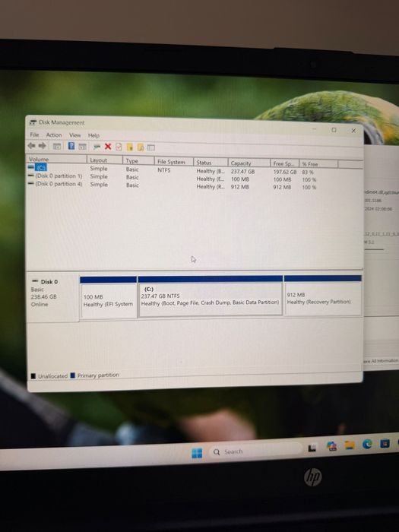399x532 pixels.
Task: Sort by the Layout column header
Action: (x=105, y=160)
